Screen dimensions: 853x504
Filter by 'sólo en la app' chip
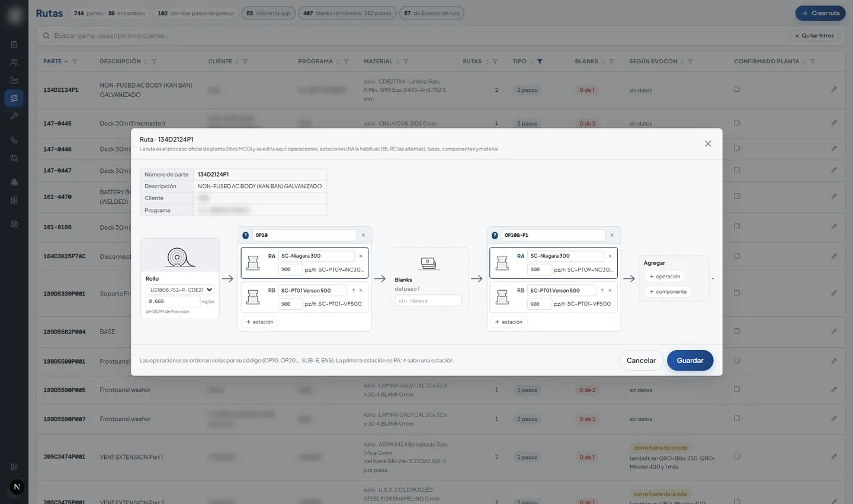tap(268, 13)
